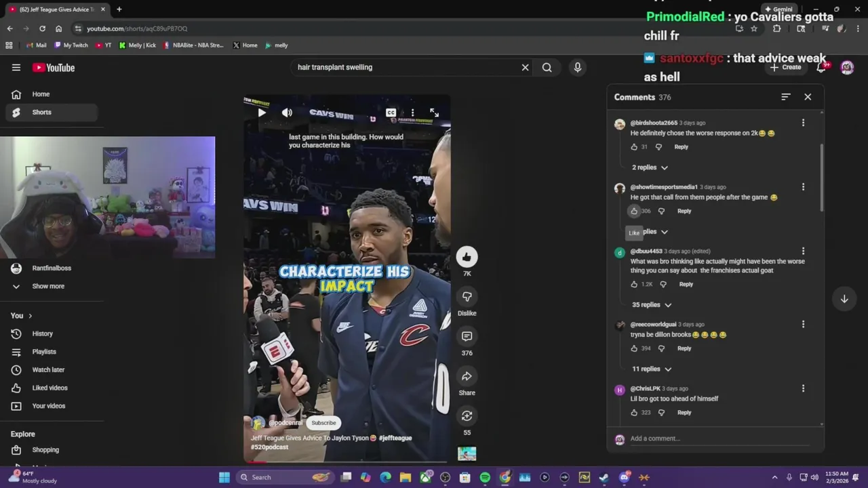Open options for showtimesportsmedia1's comment
This screenshot has width=868, height=488.
coord(803,187)
